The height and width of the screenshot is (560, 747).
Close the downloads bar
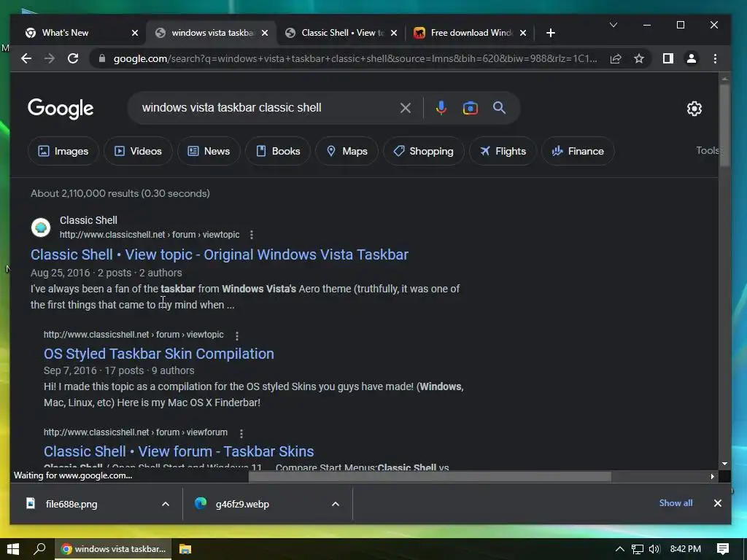click(x=718, y=503)
